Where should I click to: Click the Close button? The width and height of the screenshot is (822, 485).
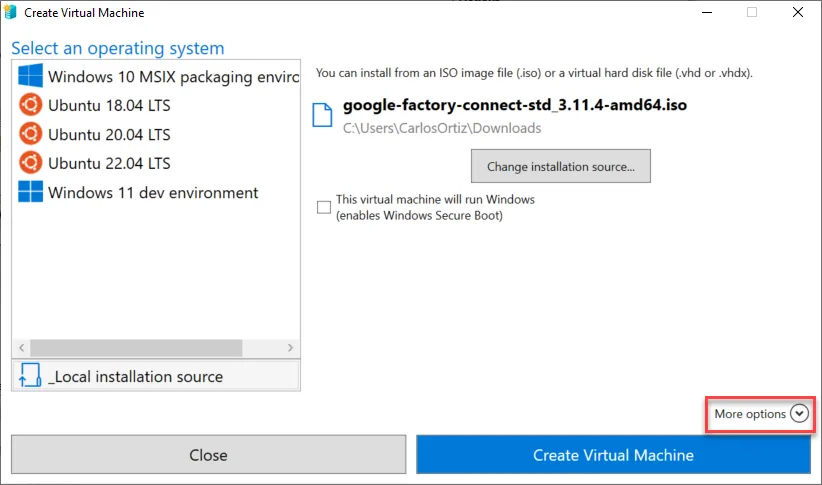208,455
